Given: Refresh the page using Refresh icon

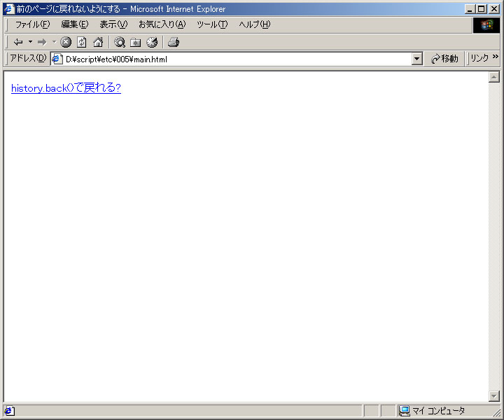Looking at the screenshot, I should [82, 42].
